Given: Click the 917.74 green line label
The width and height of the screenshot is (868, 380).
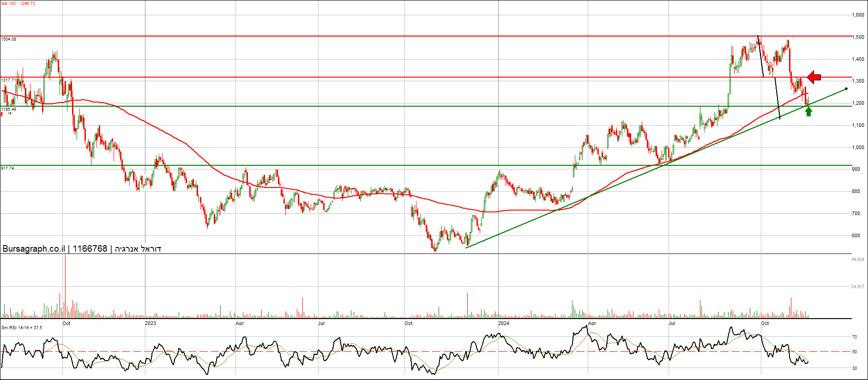Looking at the screenshot, I should coord(7,169).
